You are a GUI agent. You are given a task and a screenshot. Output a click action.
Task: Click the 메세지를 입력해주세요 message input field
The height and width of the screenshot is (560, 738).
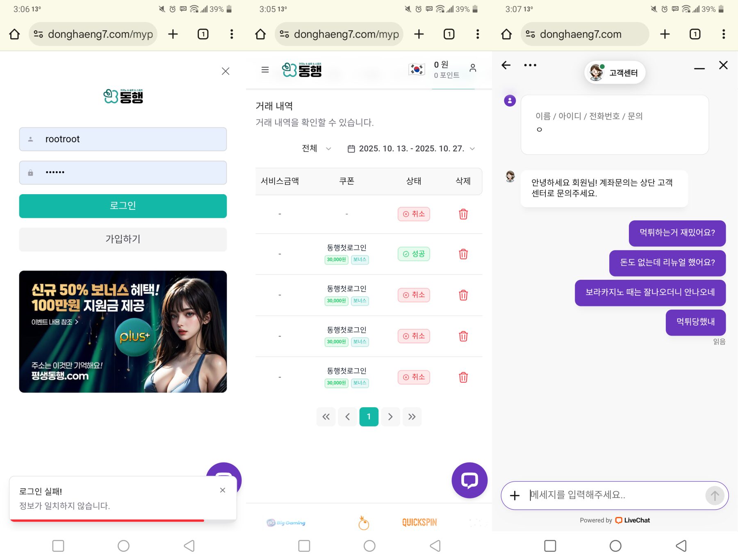click(594, 495)
